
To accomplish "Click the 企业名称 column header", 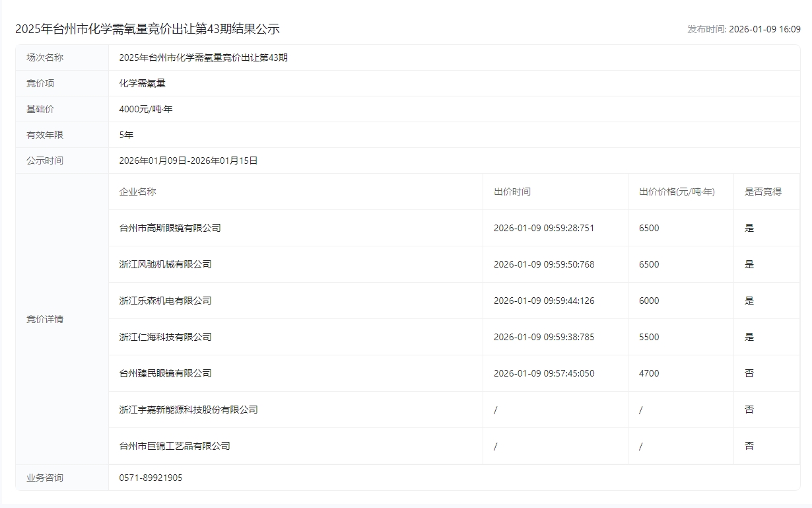I will coord(137,192).
